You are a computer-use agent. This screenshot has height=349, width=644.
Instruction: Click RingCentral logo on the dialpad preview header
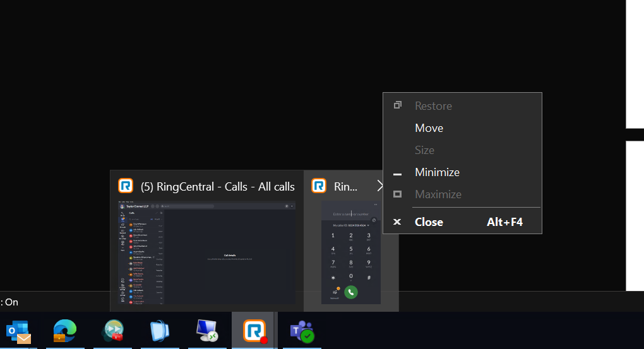(319, 186)
